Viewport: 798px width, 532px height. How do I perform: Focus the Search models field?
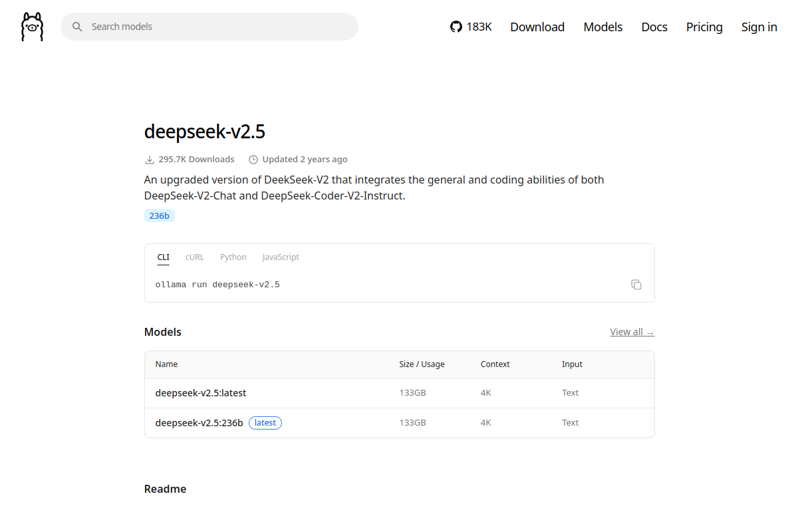point(209,27)
